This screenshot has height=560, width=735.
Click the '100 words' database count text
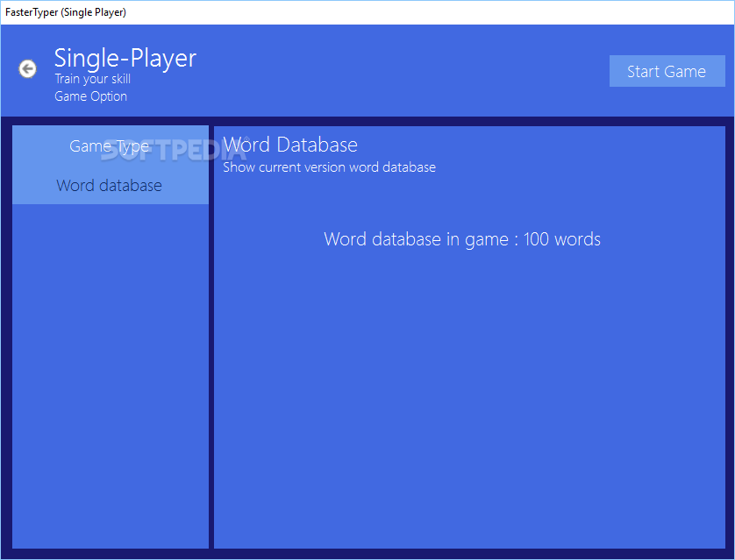(x=561, y=239)
